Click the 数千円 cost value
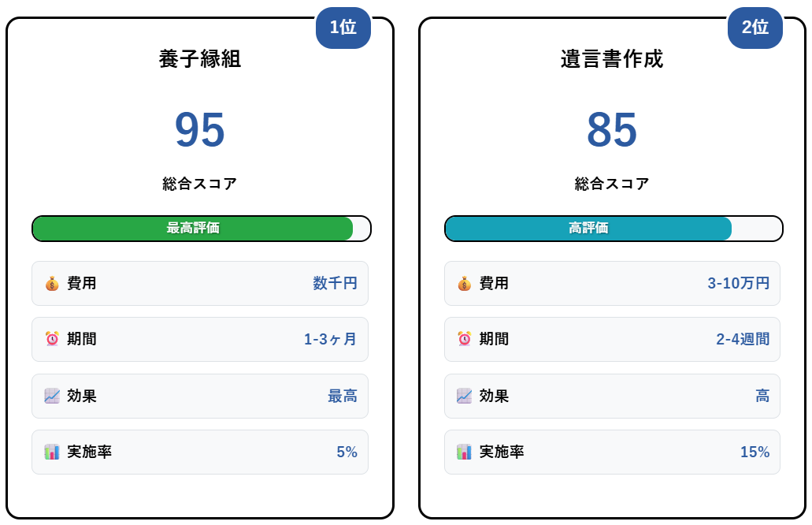 coord(335,283)
